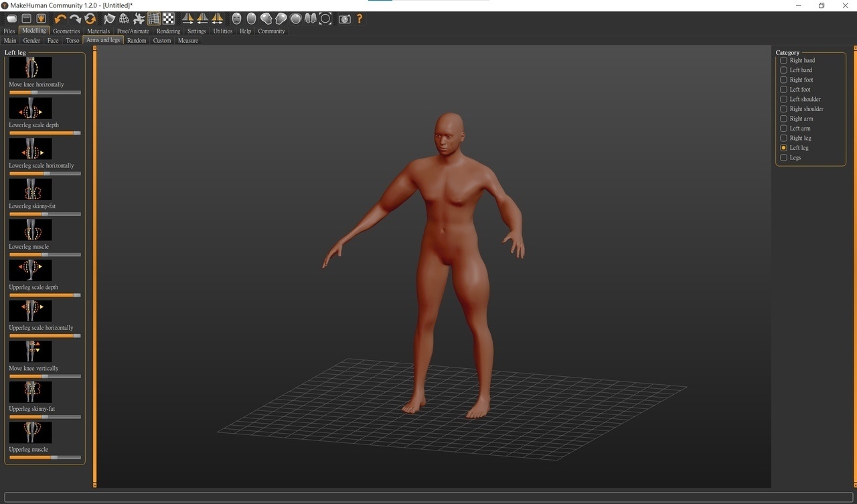This screenshot has height=504, width=857.
Task: Switch to back view head icon
Action: [251, 19]
